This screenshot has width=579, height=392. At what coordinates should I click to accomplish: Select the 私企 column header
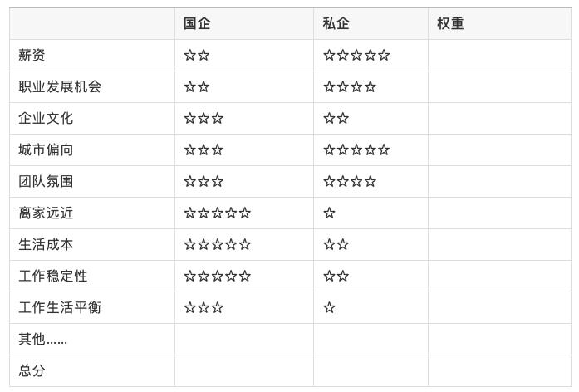(x=336, y=24)
